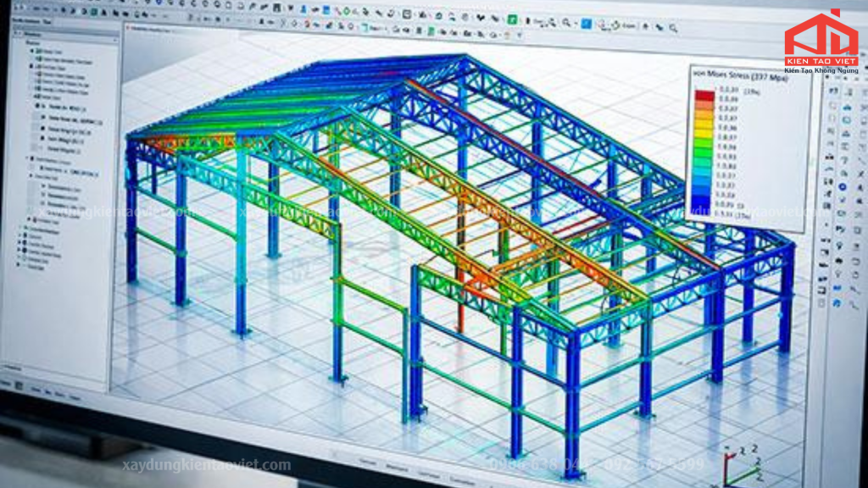Screen dimensions: 868x488
Task: Open the navigator panel tab at top left
Action: [x=25, y=21]
